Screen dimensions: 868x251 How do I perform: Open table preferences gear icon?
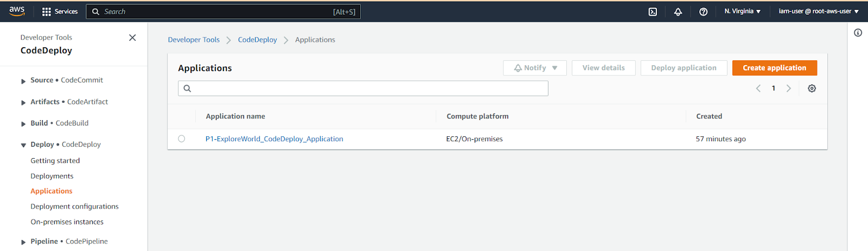click(812, 89)
